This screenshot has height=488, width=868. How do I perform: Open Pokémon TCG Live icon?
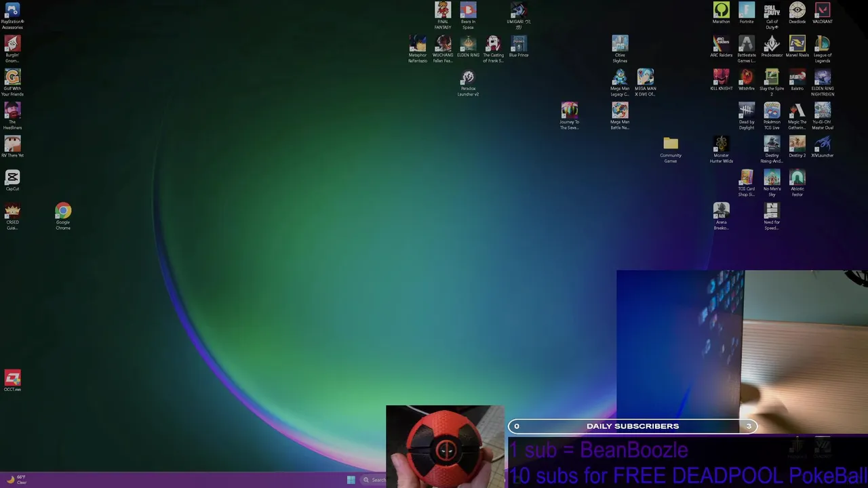[x=772, y=116]
